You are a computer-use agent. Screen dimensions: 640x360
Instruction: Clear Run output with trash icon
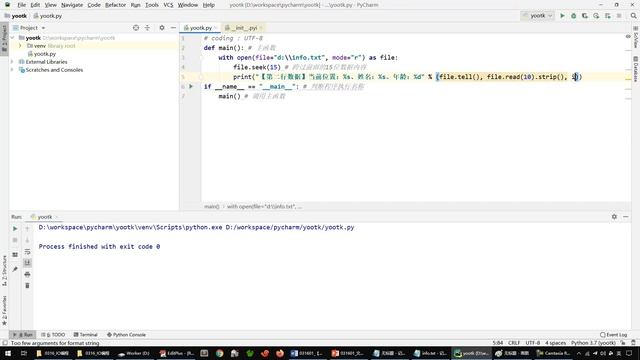[x=27, y=285]
